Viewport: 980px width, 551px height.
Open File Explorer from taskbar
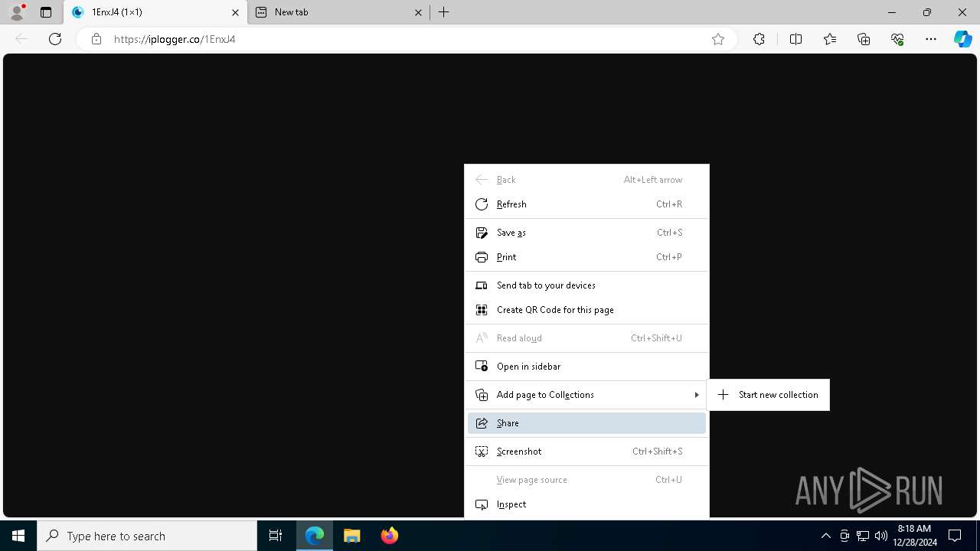(x=351, y=536)
